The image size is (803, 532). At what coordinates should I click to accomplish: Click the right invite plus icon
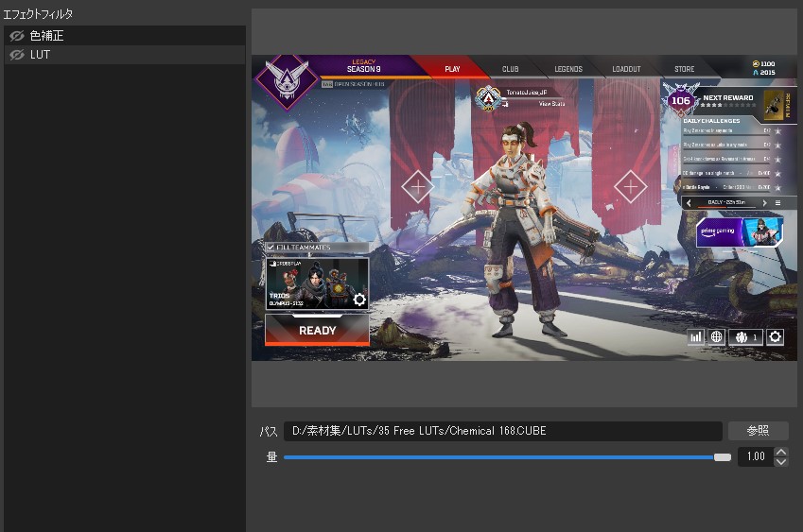click(x=629, y=186)
